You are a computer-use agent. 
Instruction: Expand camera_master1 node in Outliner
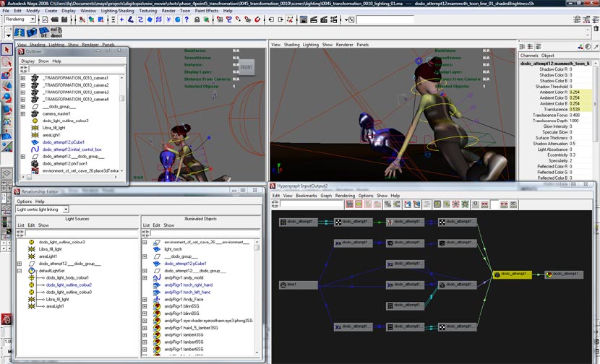pyautogui.click(x=23, y=113)
